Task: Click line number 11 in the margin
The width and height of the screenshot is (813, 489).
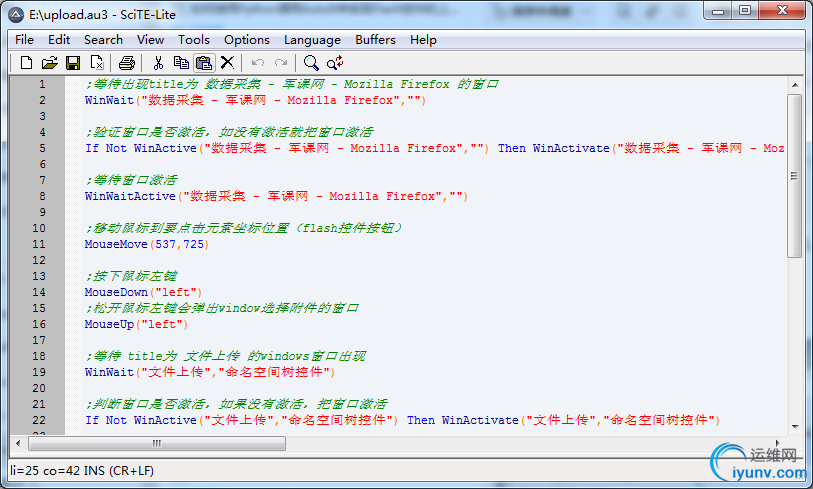Action: (39, 244)
